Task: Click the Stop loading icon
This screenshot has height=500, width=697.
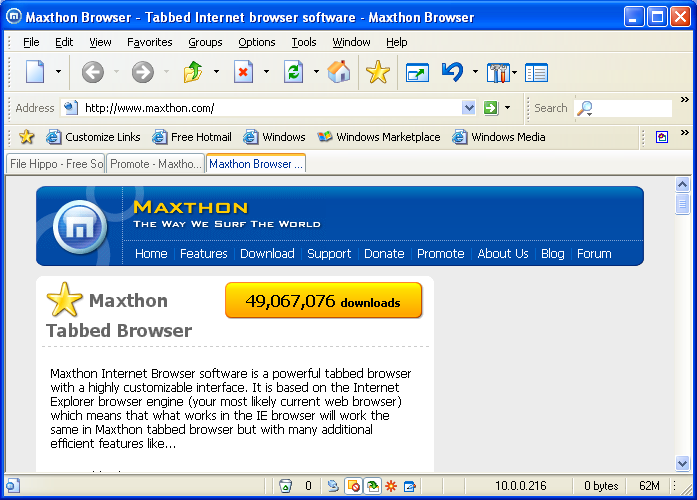Action: 243,72
